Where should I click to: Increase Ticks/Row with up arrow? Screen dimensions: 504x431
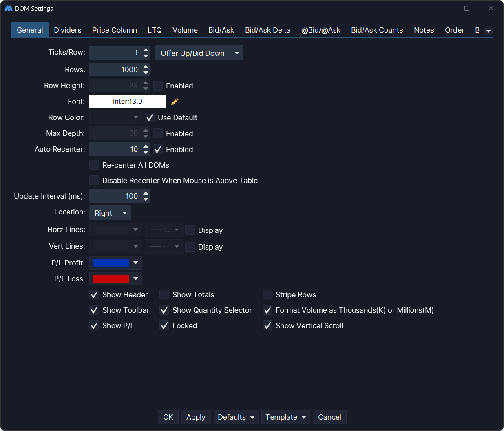click(146, 50)
